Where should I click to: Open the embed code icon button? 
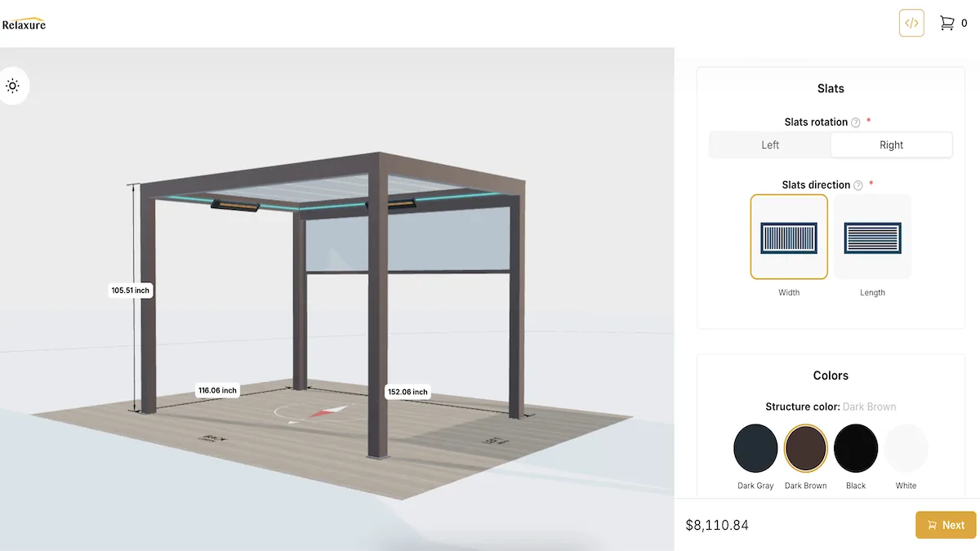click(911, 23)
